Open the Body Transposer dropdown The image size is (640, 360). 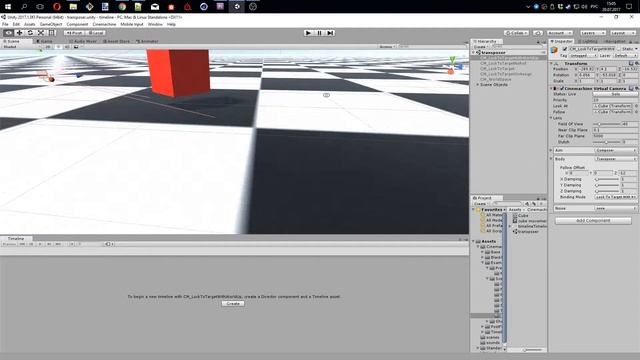[615, 159]
